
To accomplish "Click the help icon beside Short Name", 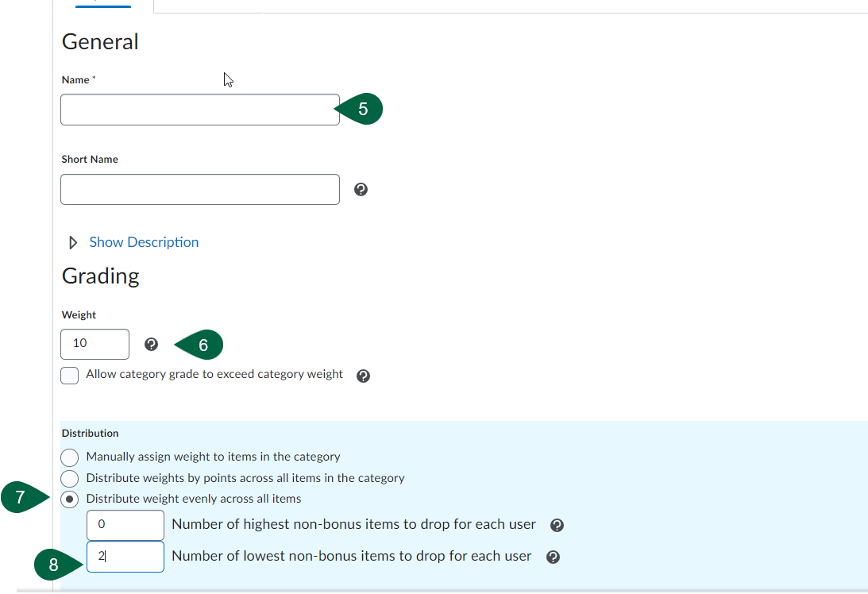I will click(361, 190).
